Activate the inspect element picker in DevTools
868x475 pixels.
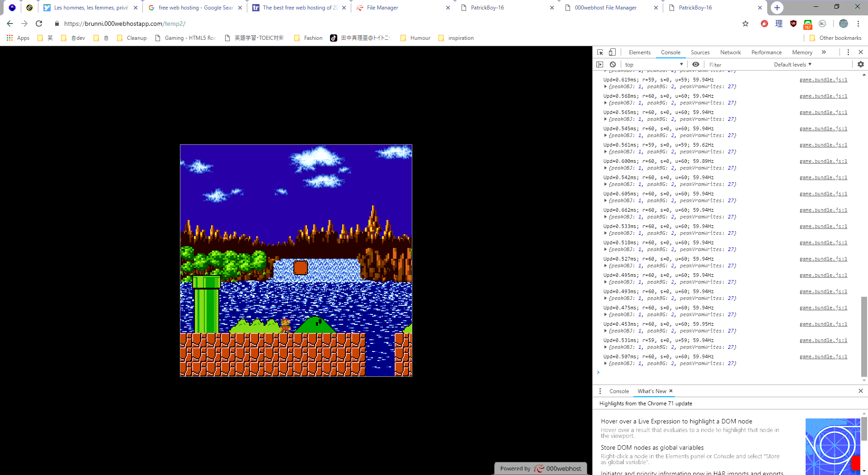(x=600, y=52)
